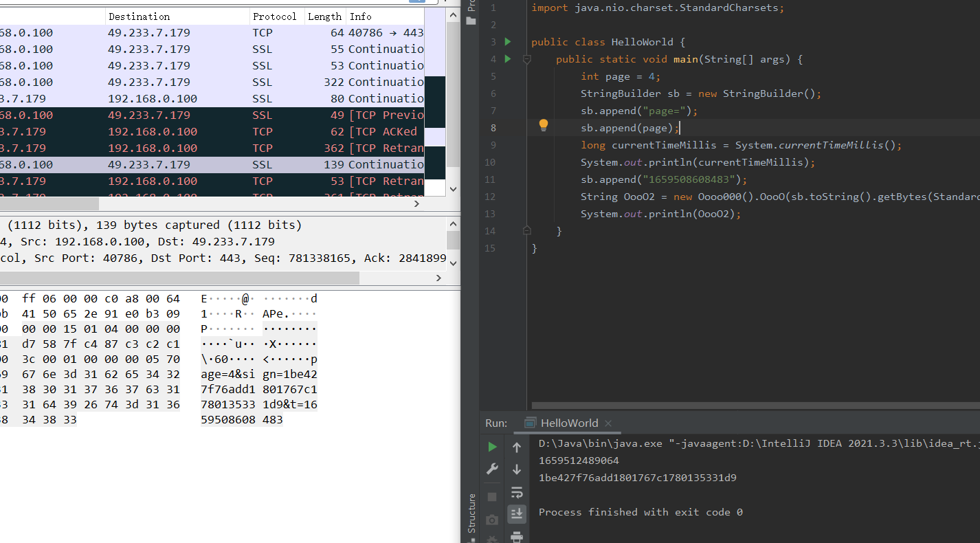Rerun HelloWorld with the green play icon
This screenshot has height=543, width=980.
(x=492, y=447)
